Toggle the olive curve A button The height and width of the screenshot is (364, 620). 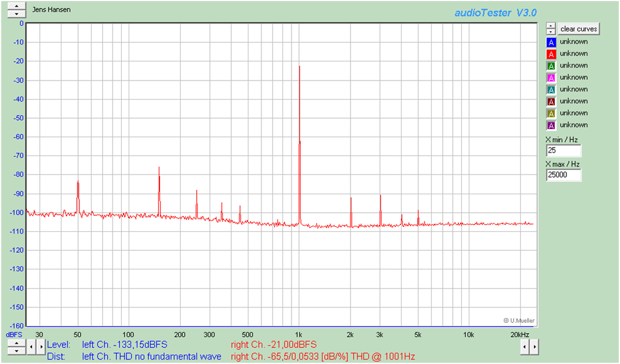click(x=551, y=113)
